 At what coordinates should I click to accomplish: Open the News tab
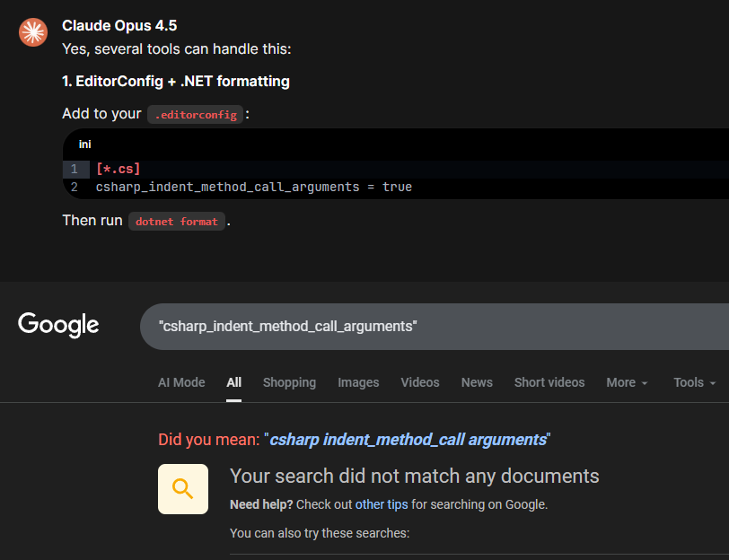pyautogui.click(x=477, y=382)
